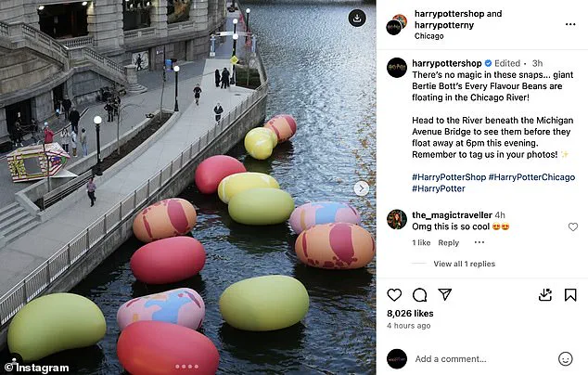Screen dimensions: 588x375
Task: Expand View all 1 replies
Action: 465,264
